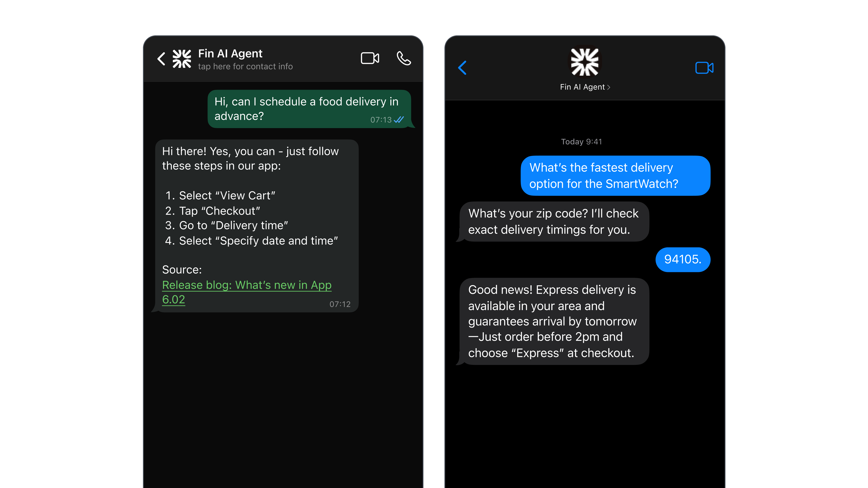Tap here for contact info in WhatsApp
The width and height of the screenshot is (868, 488).
[x=246, y=66]
